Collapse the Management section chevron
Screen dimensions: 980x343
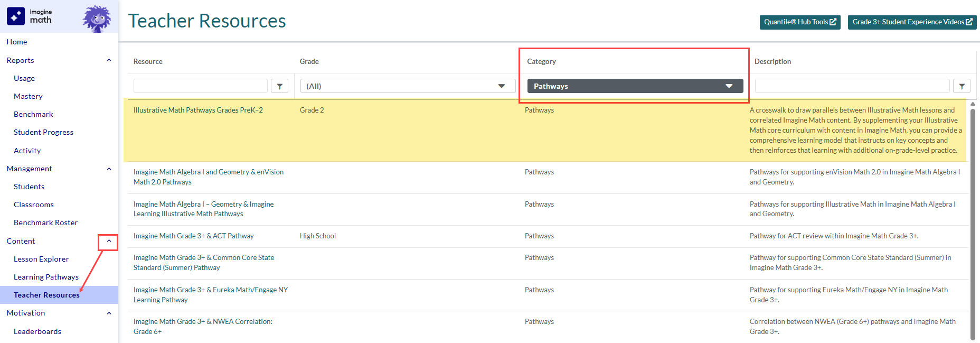[x=109, y=169]
